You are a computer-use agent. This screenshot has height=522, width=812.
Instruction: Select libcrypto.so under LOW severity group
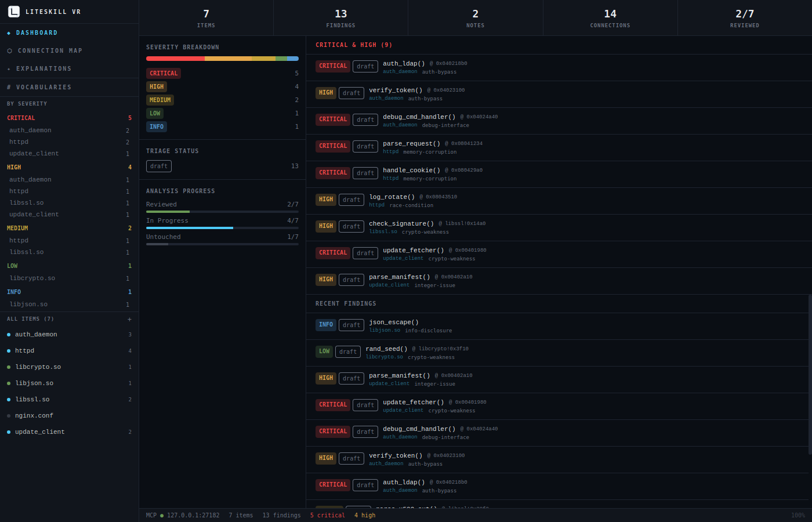click(69, 278)
